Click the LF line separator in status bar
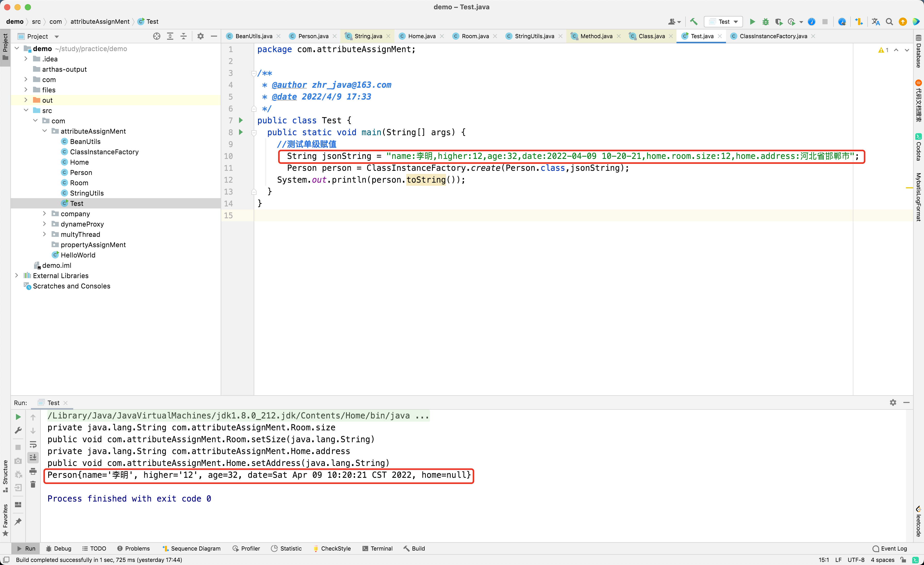924x565 pixels. tap(838, 560)
